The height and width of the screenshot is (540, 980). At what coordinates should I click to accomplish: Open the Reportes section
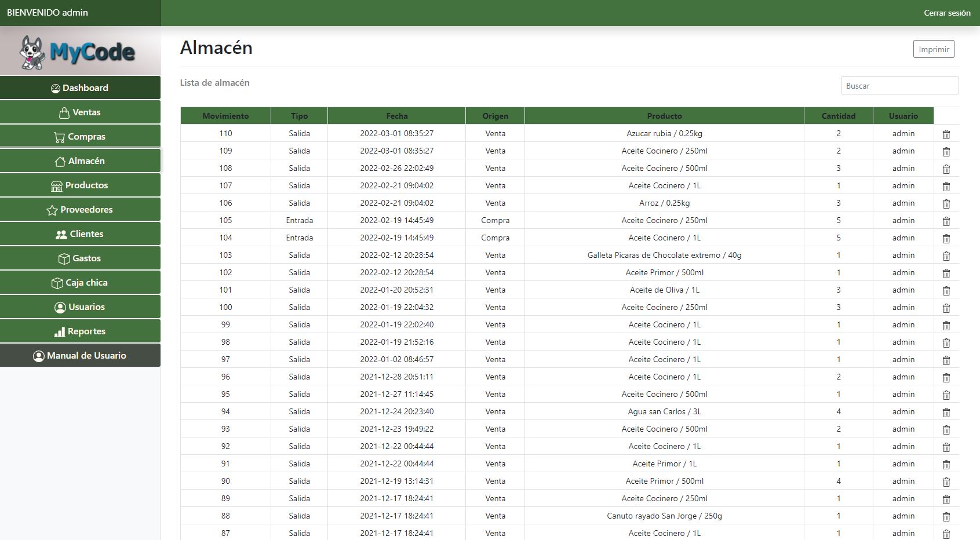tap(80, 331)
